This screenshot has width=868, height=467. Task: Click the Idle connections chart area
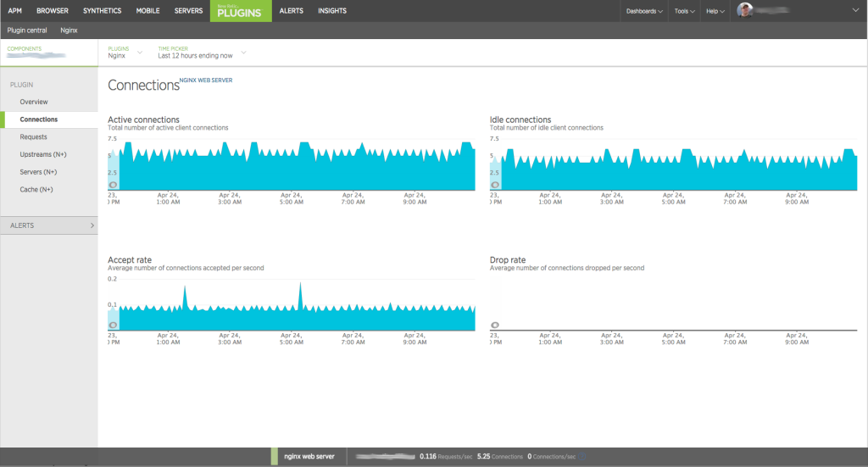point(673,164)
